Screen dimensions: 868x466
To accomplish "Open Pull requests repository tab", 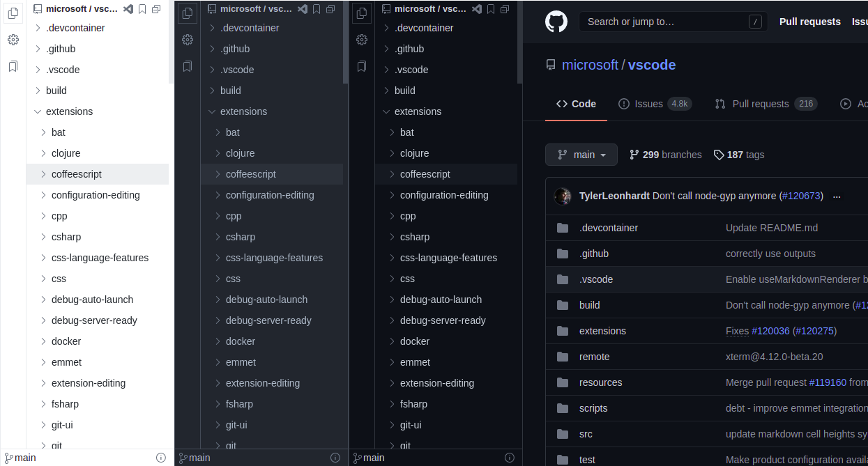I will 766,104.
